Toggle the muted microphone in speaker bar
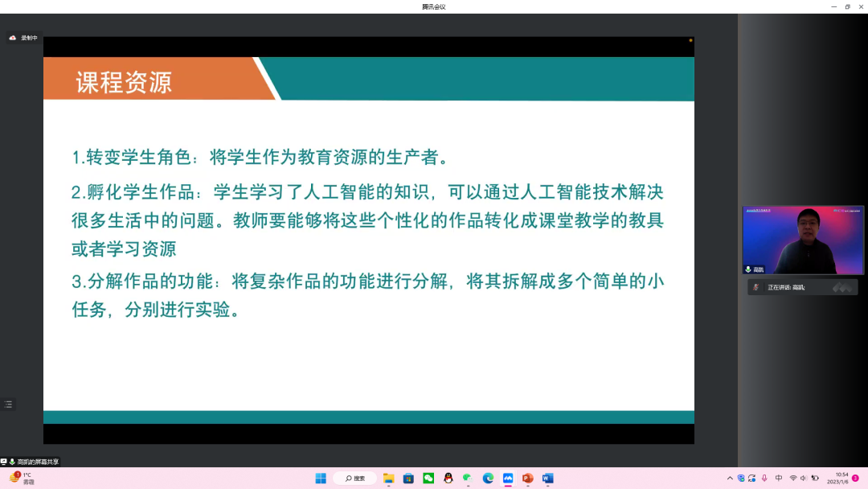Viewport: 868px width, 489px height. point(755,287)
